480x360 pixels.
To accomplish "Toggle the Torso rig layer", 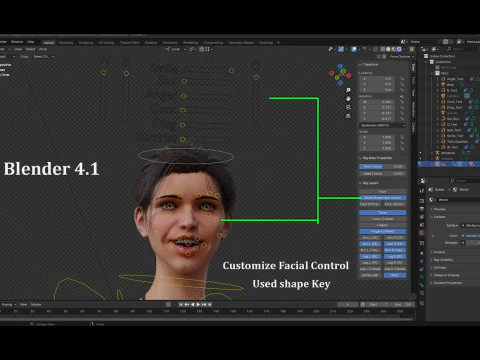I will (x=383, y=212).
